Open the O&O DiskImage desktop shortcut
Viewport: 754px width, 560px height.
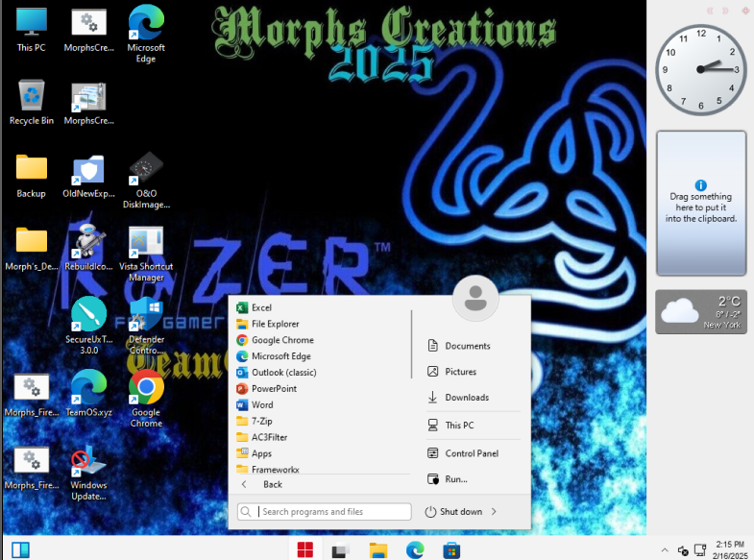click(x=146, y=181)
